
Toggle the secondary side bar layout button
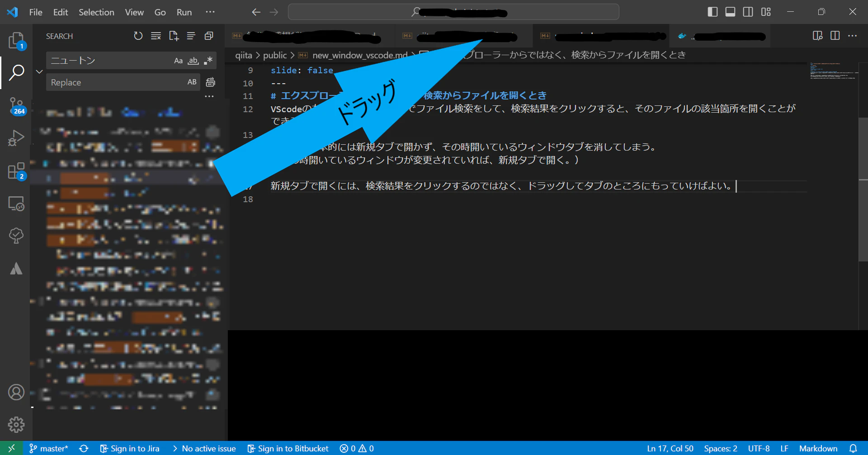(x=748, y=12)
